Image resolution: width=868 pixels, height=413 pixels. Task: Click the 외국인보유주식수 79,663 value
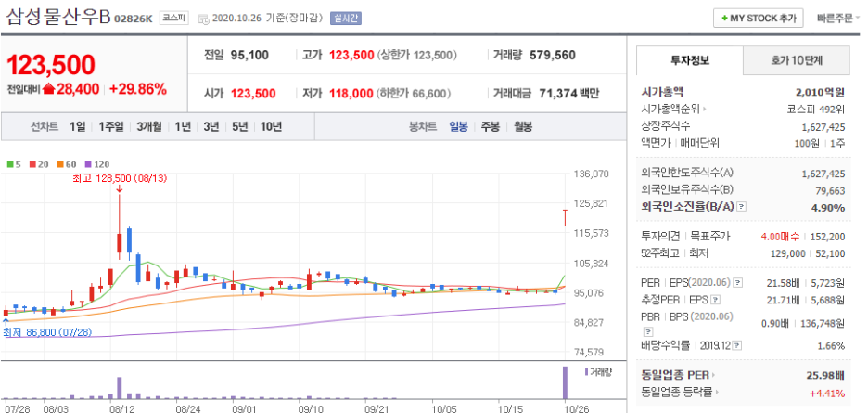[x=829, y=190]
